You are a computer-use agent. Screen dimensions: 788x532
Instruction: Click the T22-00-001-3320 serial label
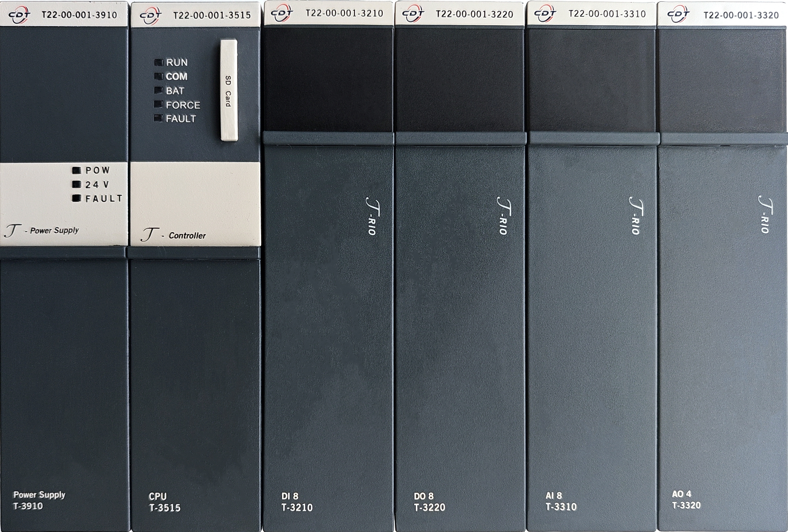click(741, 15)
